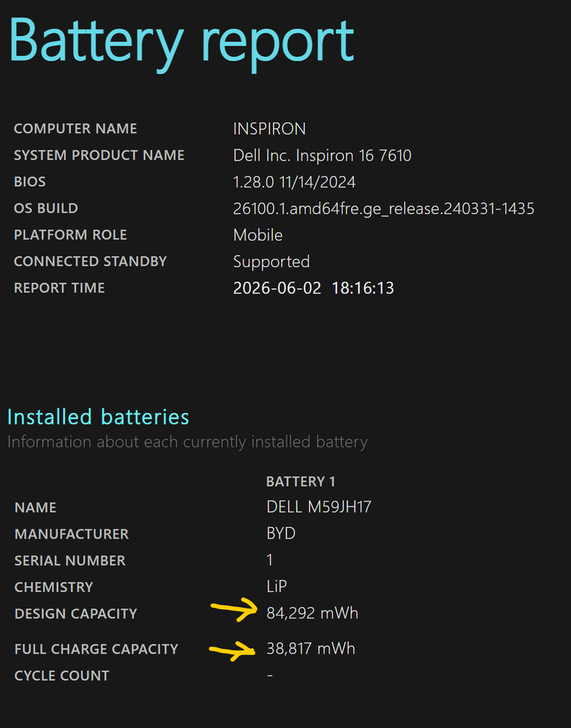Click the CYCLE COUNT label
Screen dimensions: 571x728
(x=62, y=676)
